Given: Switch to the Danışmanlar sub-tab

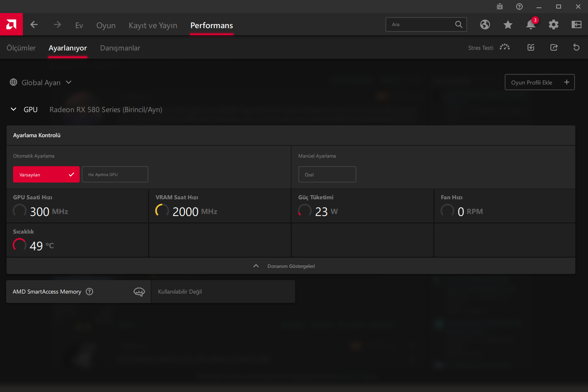Looking at the screenshot, I should pos(120,48).
